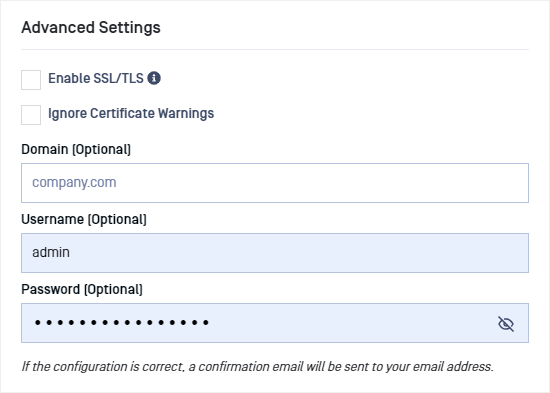Click the Username (Optional) label
The width and height of the screenshot is (550, 393).
[84, 220]
